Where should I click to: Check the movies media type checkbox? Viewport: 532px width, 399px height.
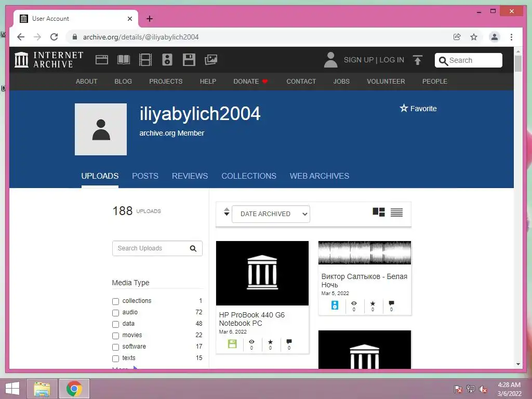116,336
